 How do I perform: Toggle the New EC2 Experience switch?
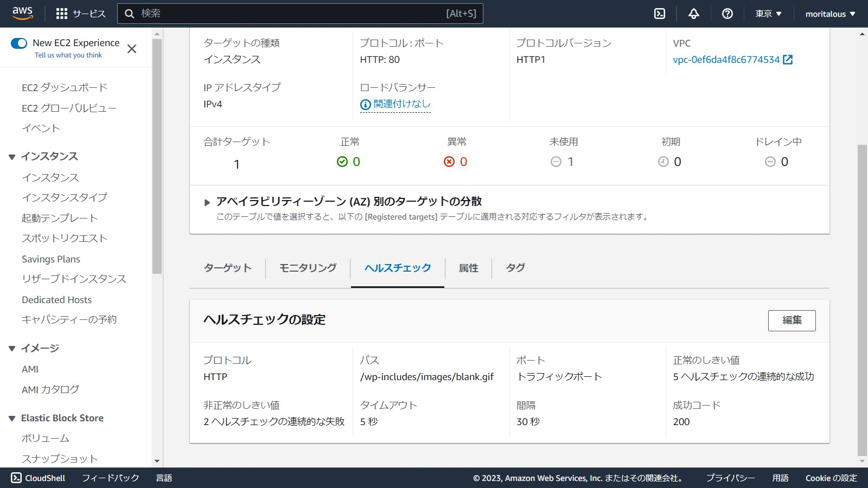click(x=19, y=43)
